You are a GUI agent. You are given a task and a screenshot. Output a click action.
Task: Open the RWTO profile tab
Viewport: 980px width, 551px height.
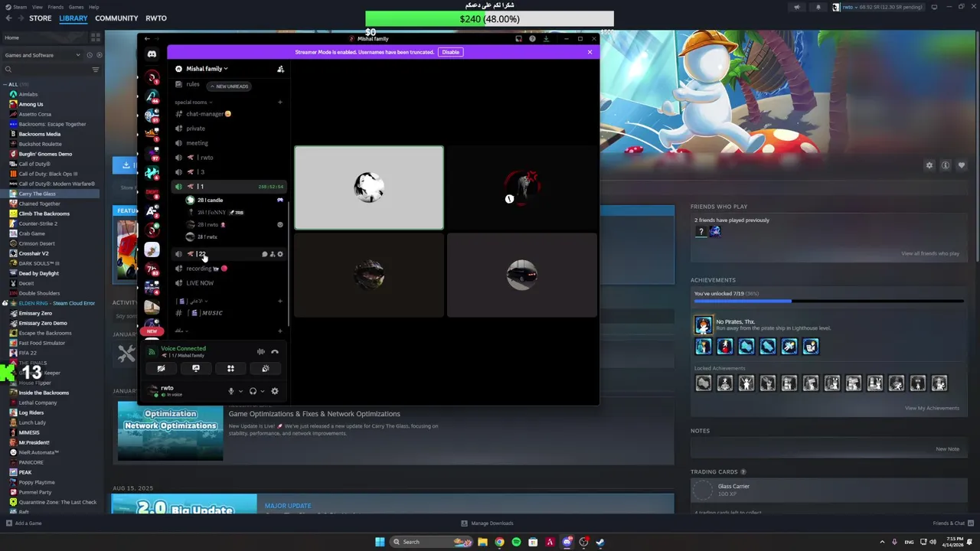[x=156, y=18]
